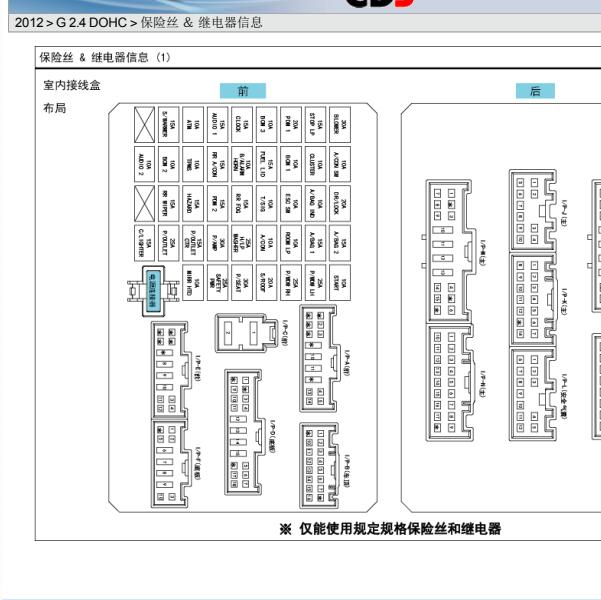Click the I/P-D connector diagram
Screen dimensions: 601x600
(244, 432)
